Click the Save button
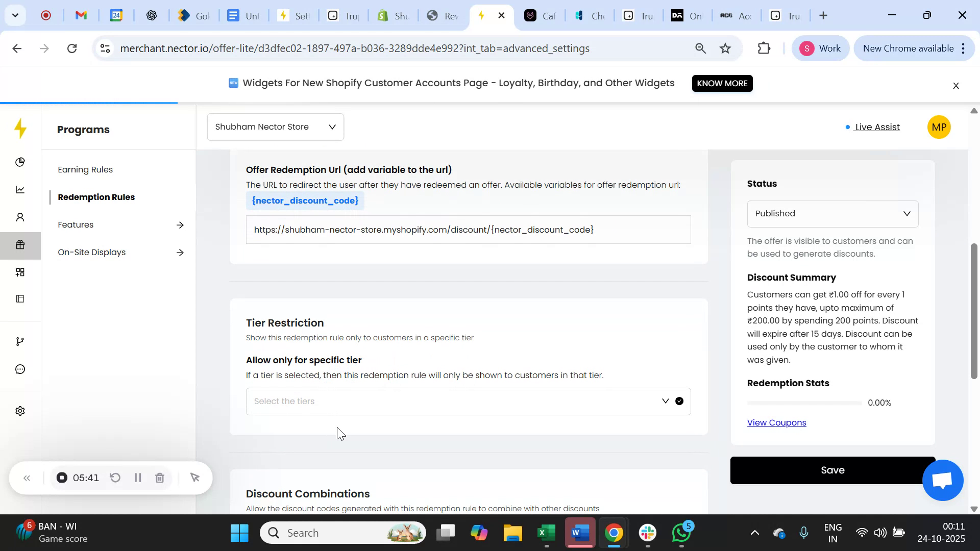The height and width of the screenshot is (551, 980). pyautogui.click(x=831, y=470)
